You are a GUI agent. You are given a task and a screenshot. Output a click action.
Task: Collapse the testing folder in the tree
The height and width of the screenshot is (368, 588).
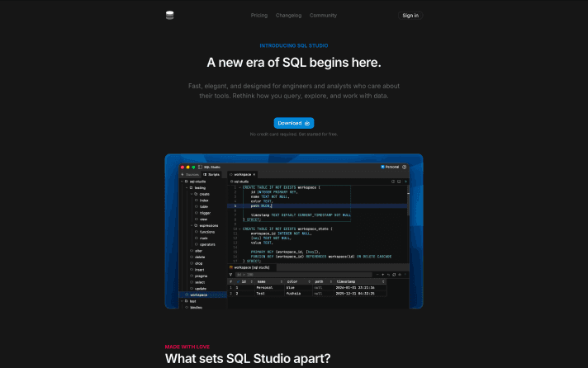pyautogui.click(x=187, y=188)
